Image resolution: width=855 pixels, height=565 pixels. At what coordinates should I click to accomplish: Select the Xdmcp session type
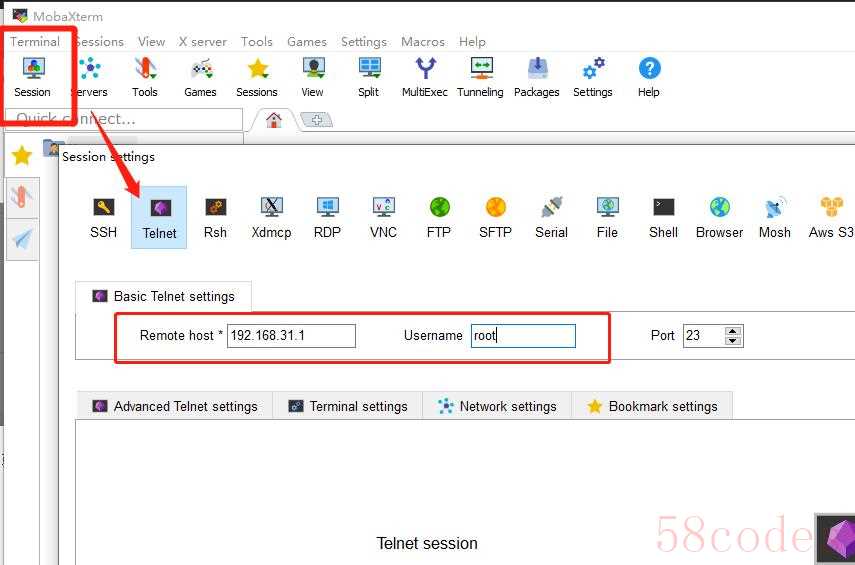pos(272,218)
